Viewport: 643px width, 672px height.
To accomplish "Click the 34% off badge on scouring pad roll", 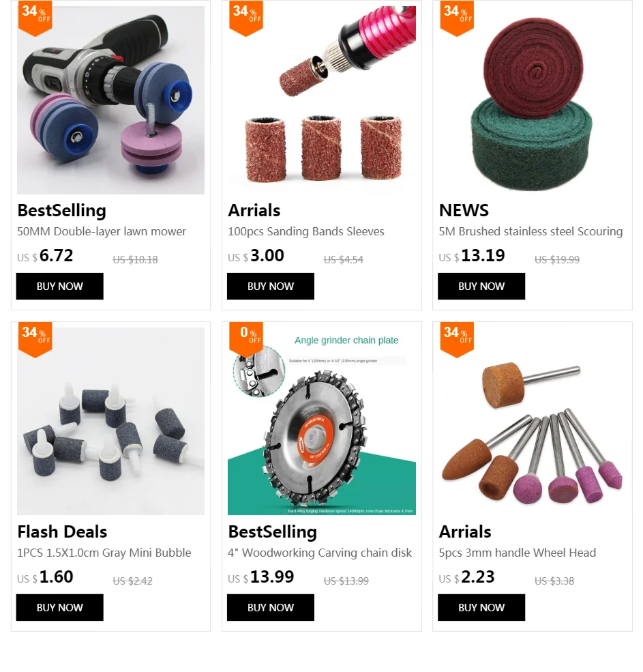I will pos(457,18).
